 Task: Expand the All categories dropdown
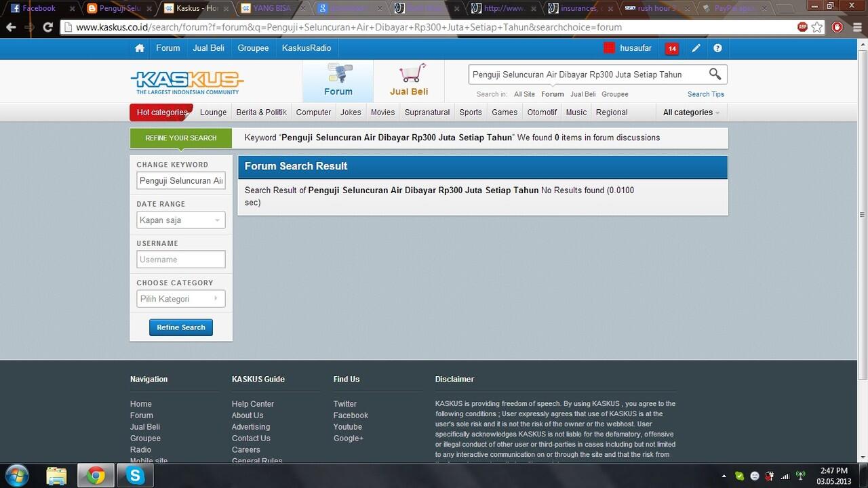coord(691,113)
